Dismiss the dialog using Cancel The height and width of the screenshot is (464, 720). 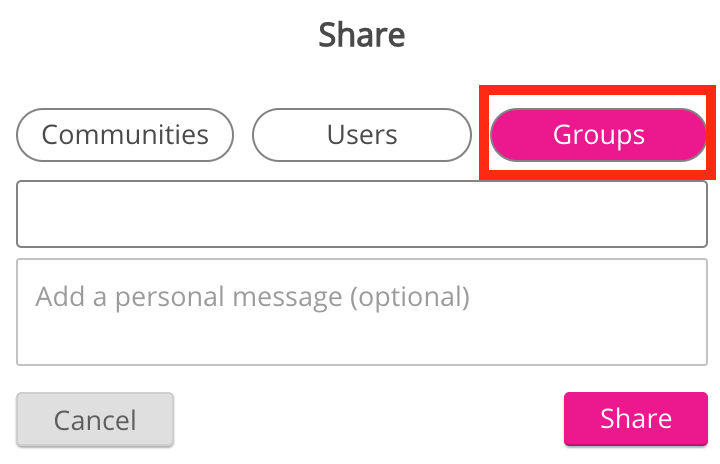coord(95,419)
